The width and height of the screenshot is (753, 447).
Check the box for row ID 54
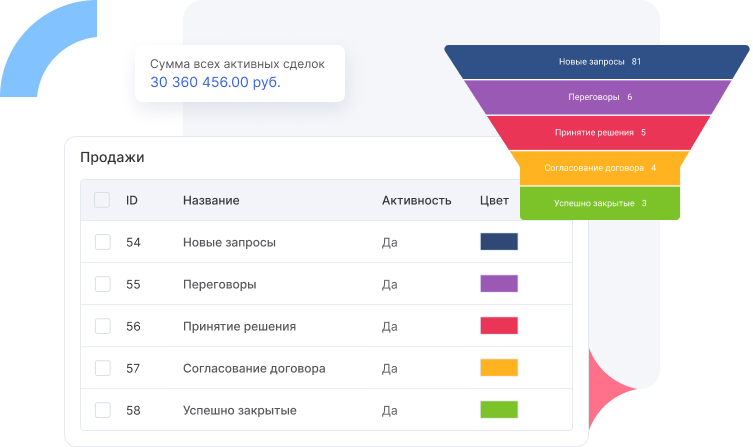[x=102, y=242]
